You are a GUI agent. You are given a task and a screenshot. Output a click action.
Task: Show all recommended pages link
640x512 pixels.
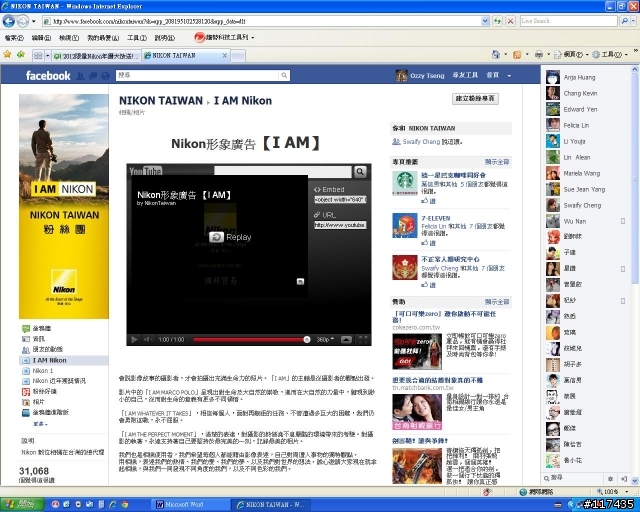(497, 162)
